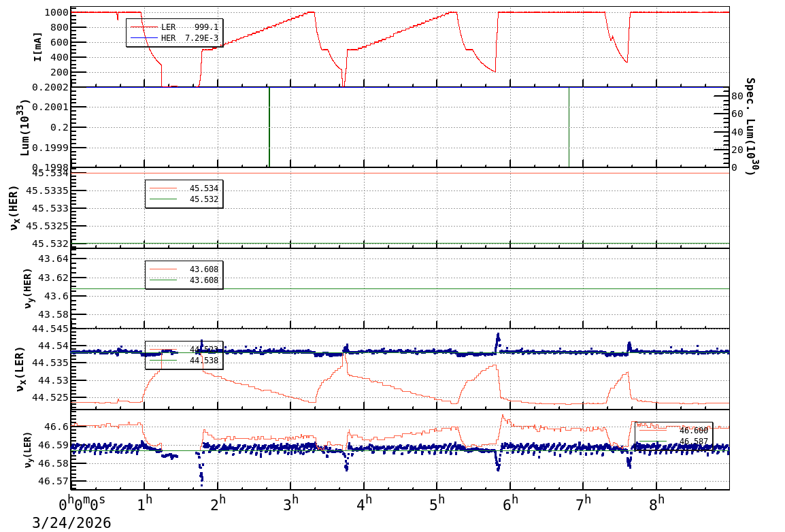This screenshot has height=532, width=785.
Task: Click the νx(LER) axis label
Action: coord(20,369)
